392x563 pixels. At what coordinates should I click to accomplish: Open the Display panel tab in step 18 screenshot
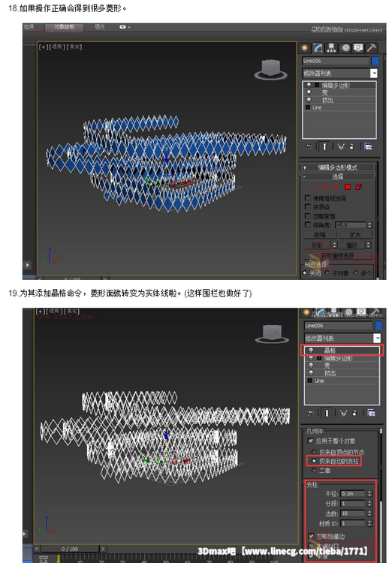(358, 48)
